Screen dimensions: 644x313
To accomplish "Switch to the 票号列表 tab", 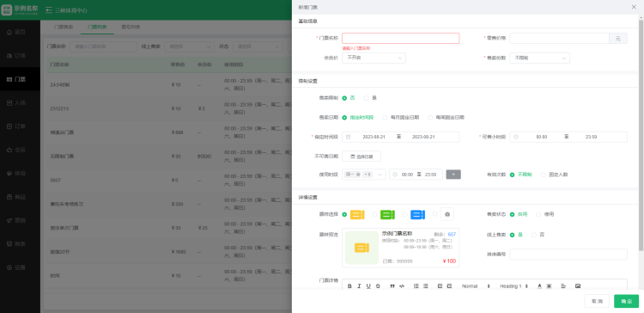I will [x=131, y=28].
